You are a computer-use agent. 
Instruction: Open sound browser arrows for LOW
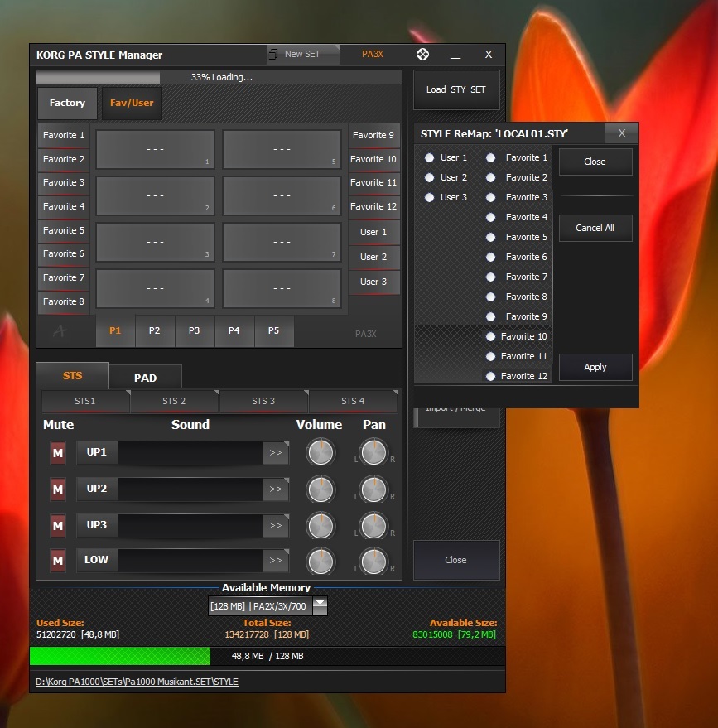[x=276, y=561]
